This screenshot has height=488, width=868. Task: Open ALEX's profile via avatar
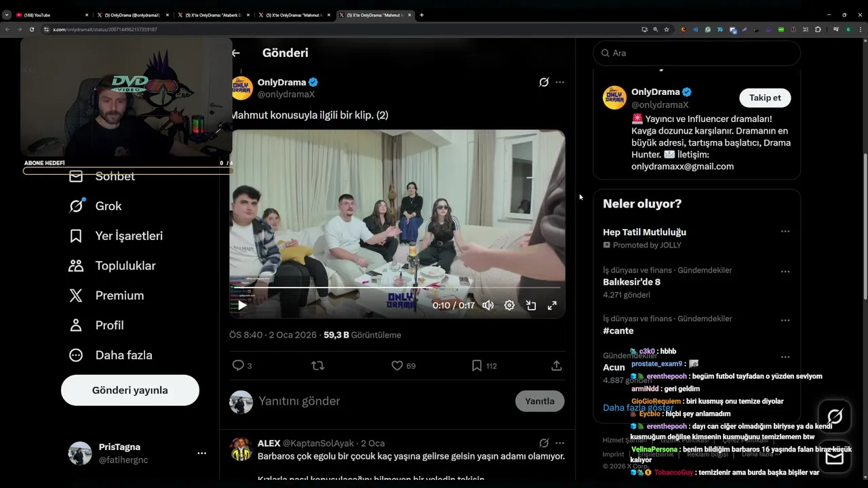point(241,449)
